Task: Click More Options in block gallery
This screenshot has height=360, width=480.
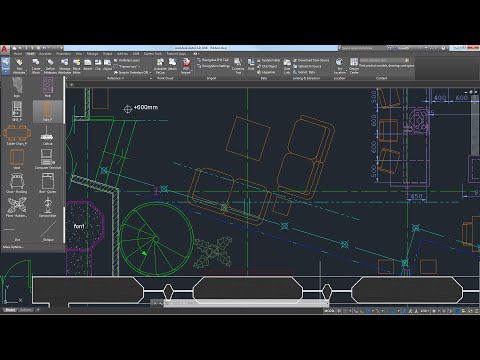Action: [x=13, y=247]
